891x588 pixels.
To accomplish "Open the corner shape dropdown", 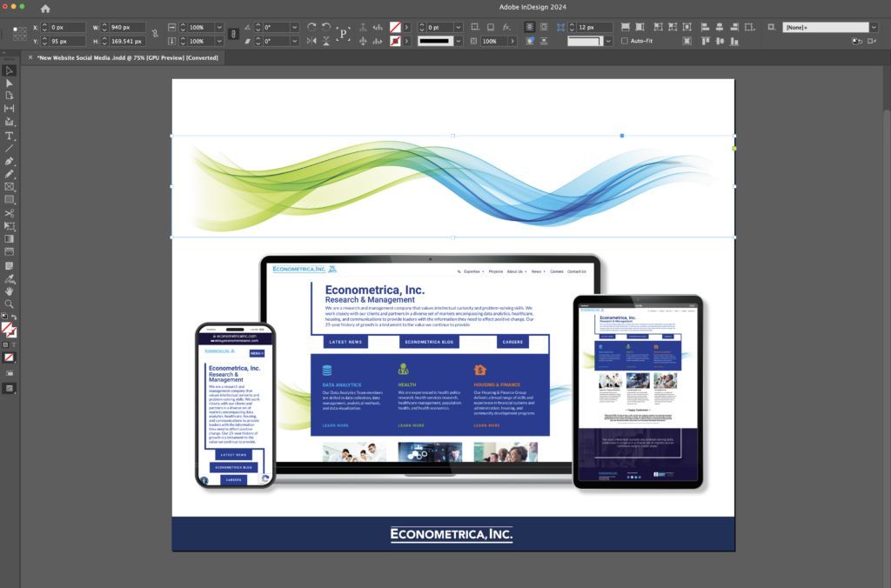I will [x=608, y=41].
